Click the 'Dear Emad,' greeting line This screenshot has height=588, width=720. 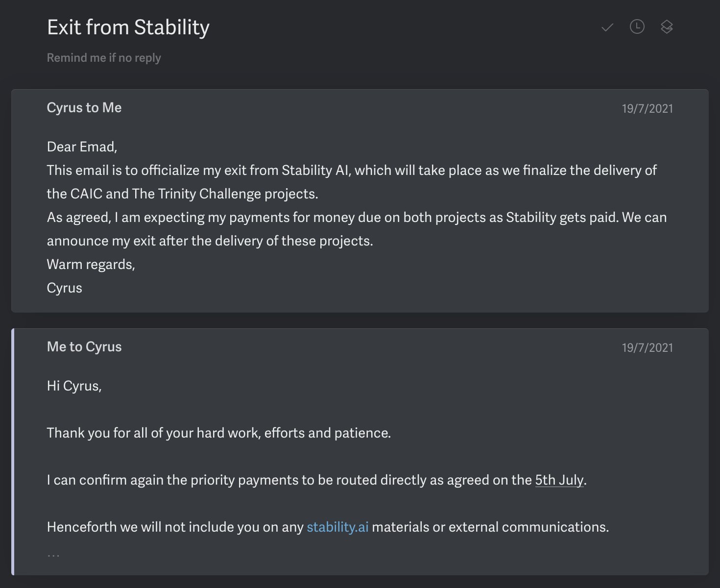[82, 147]
